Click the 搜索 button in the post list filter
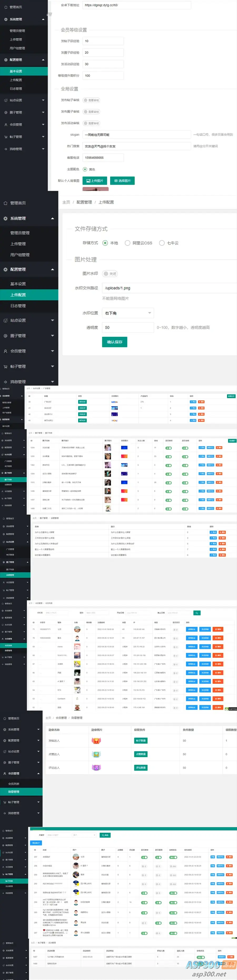This screenshot has height=980, width=237. 105,835
